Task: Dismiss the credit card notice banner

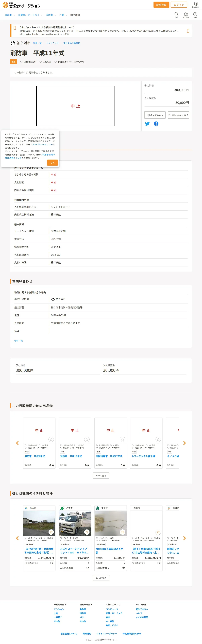Action: point(188,31)
